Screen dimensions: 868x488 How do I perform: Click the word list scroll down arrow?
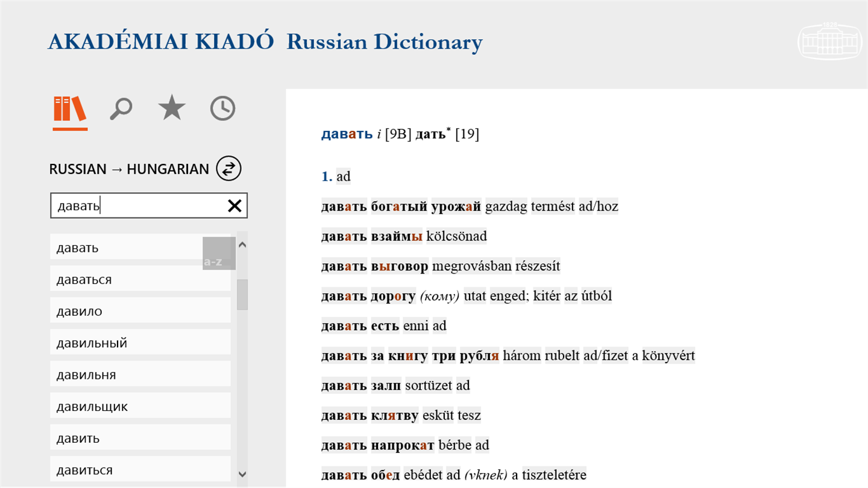(242, 475)
